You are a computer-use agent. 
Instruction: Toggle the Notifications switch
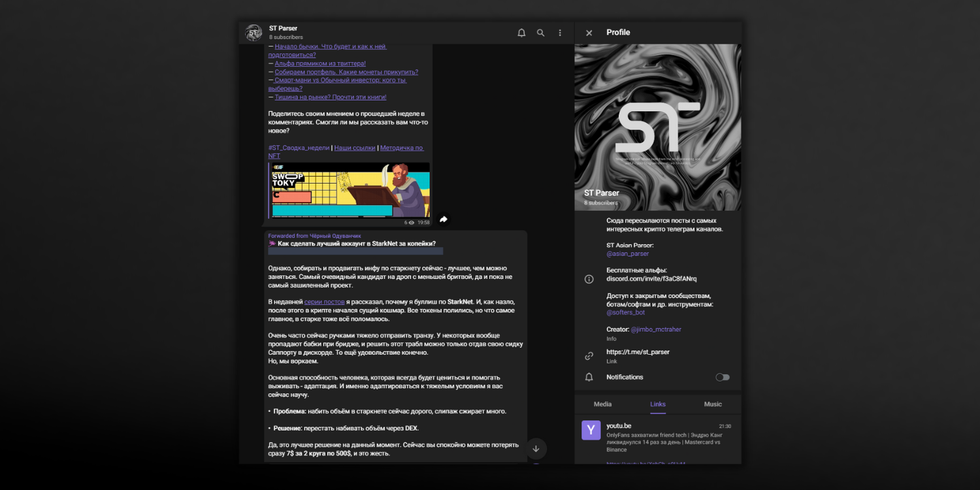tap(723, 377)
